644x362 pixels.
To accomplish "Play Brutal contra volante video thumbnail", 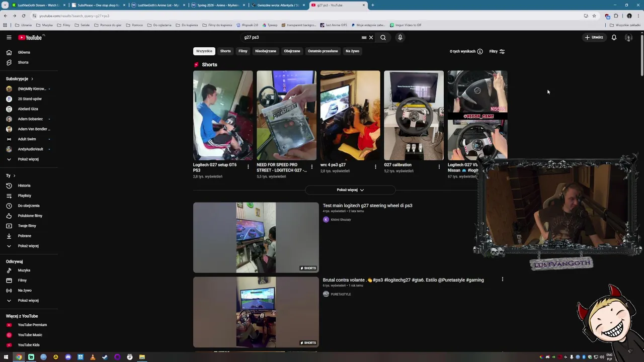I will 256,312.
